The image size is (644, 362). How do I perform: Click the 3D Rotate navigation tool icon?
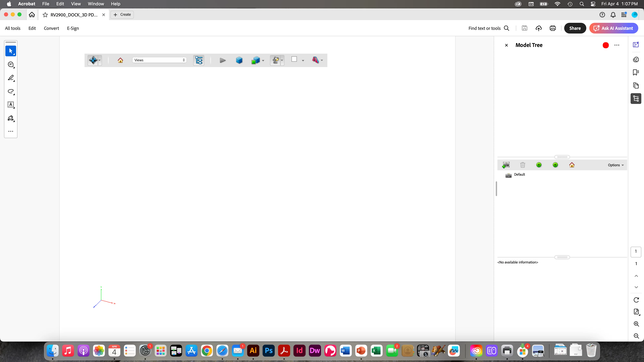(93, 60)
